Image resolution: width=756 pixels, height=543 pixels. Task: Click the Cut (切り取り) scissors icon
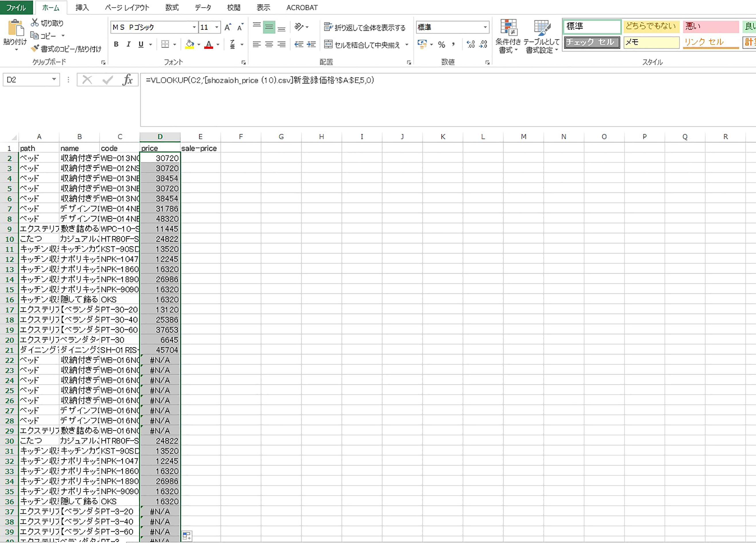35,23
